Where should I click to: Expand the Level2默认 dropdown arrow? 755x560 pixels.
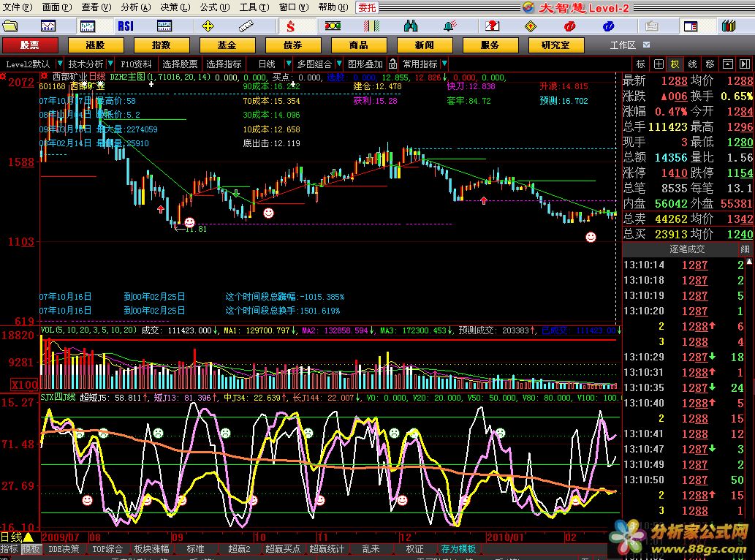(60, 64)
